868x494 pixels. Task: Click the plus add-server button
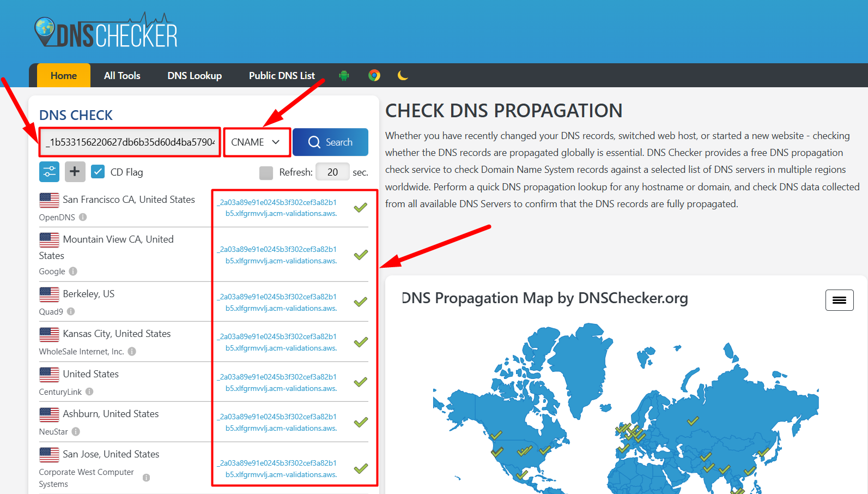tap(75, 172)
